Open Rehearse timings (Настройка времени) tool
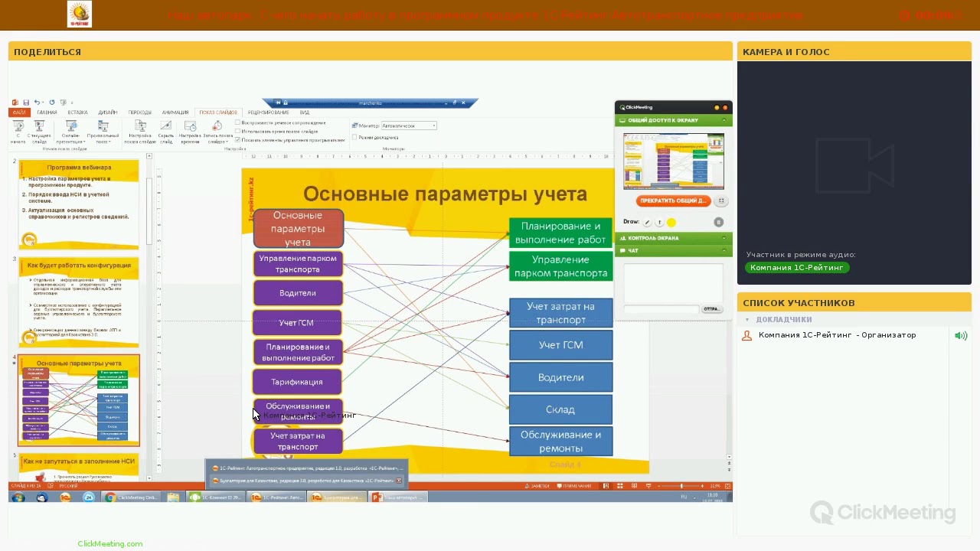This screenshot has height=551, width=980. point(190,132)
